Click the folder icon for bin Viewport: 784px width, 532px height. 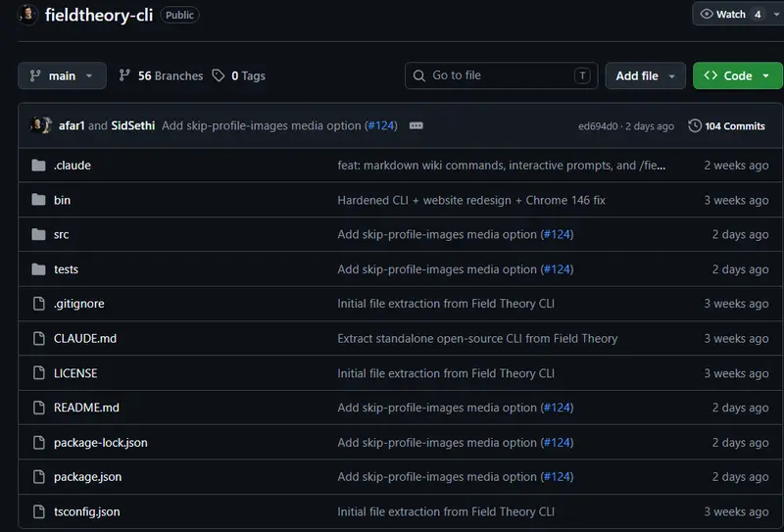[x=38, y=200]
